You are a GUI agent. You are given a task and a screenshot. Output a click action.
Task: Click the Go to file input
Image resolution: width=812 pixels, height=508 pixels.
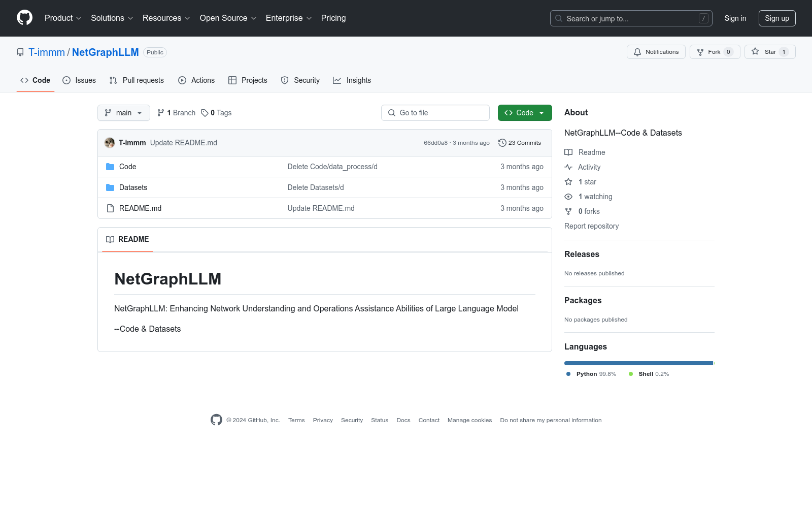coord(435,113)
